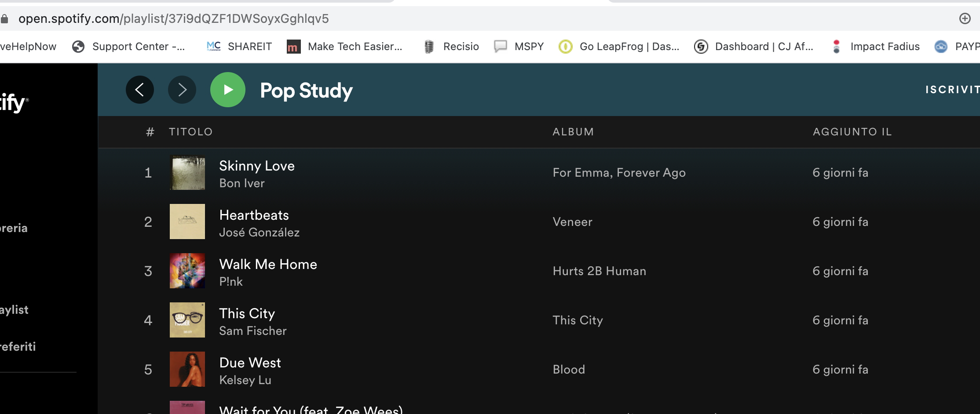This screenshot has width=980, height=414.
Task: Click the plus icon at address bar end
Action: point(965,18)
